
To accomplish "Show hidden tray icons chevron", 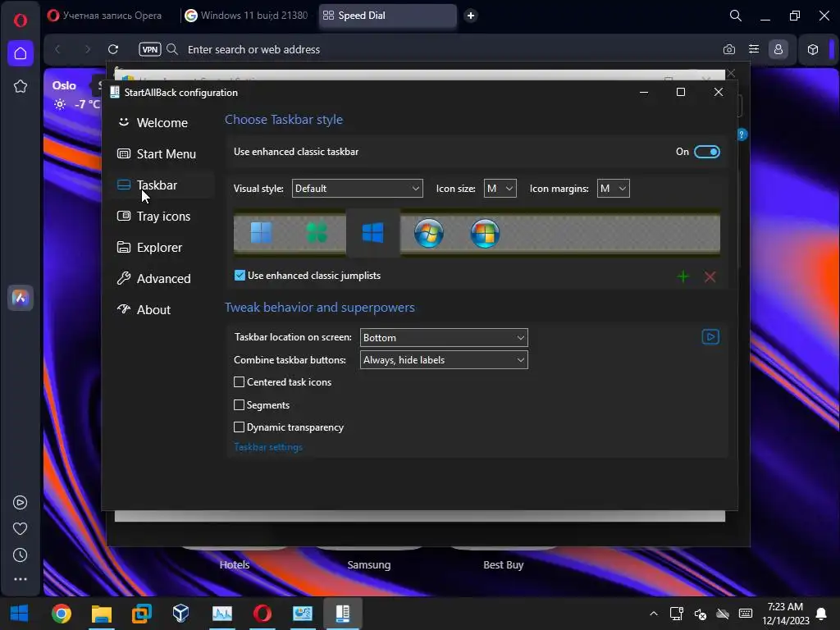I will pos(654,614).
